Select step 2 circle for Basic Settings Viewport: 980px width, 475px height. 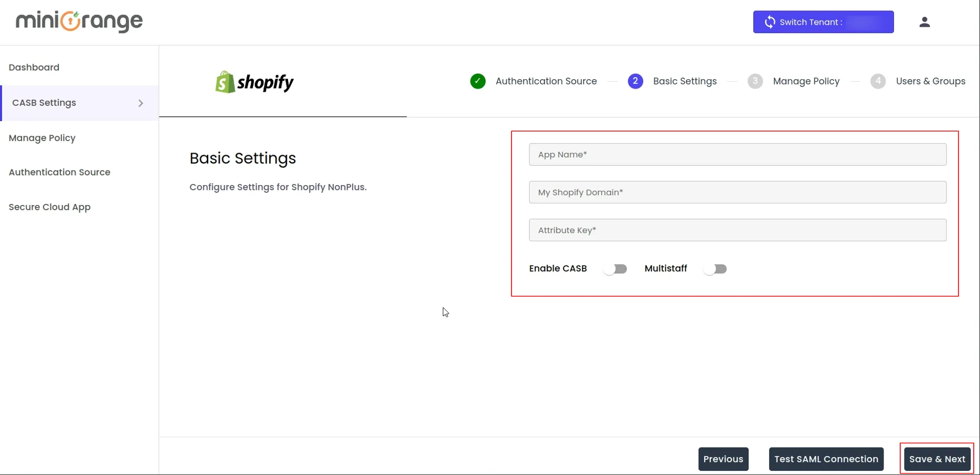click(635, 81)
